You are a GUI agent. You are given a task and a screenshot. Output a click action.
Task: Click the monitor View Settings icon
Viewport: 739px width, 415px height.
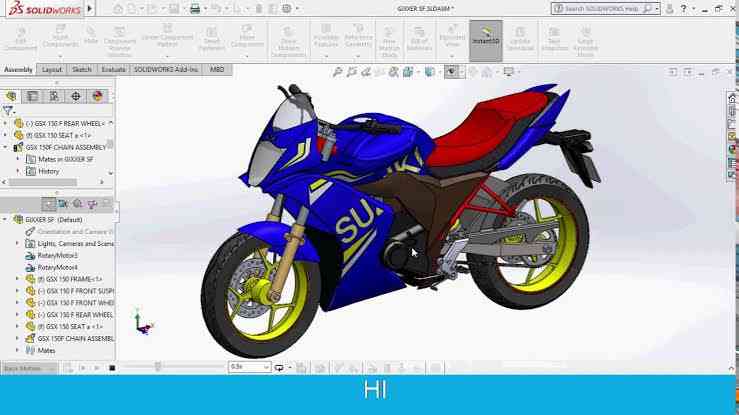509,72
